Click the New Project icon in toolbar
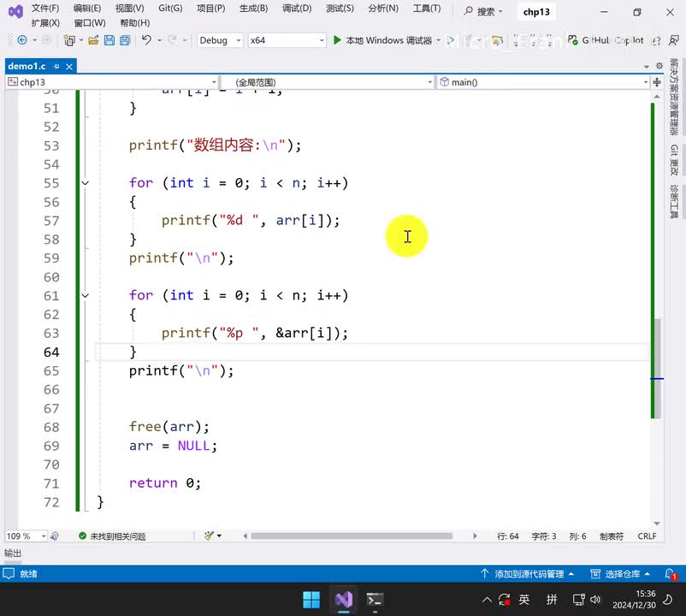The height and width of the screenshot is (616, 686). pos(69,40)
